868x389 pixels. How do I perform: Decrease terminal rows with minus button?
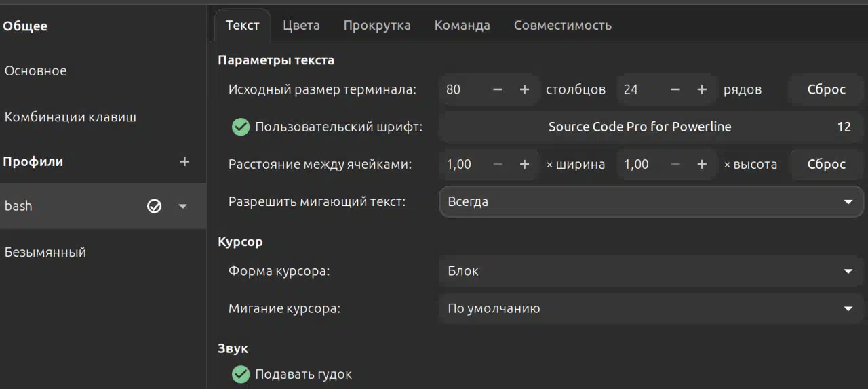(x=675, y=89)
